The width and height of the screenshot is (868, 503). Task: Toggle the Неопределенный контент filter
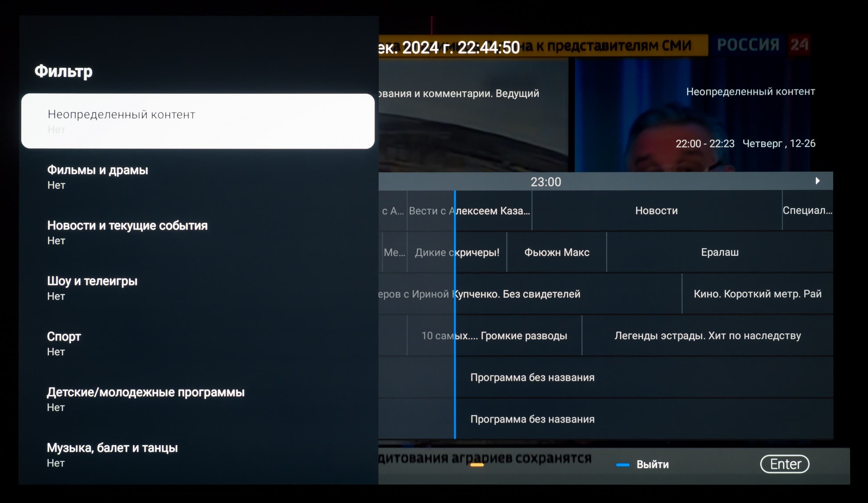[198, 121]
